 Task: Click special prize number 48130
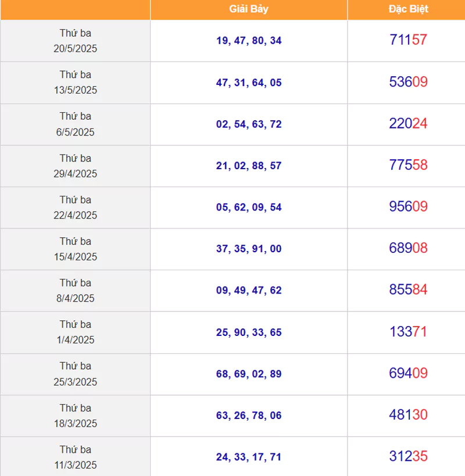point(408,414)
